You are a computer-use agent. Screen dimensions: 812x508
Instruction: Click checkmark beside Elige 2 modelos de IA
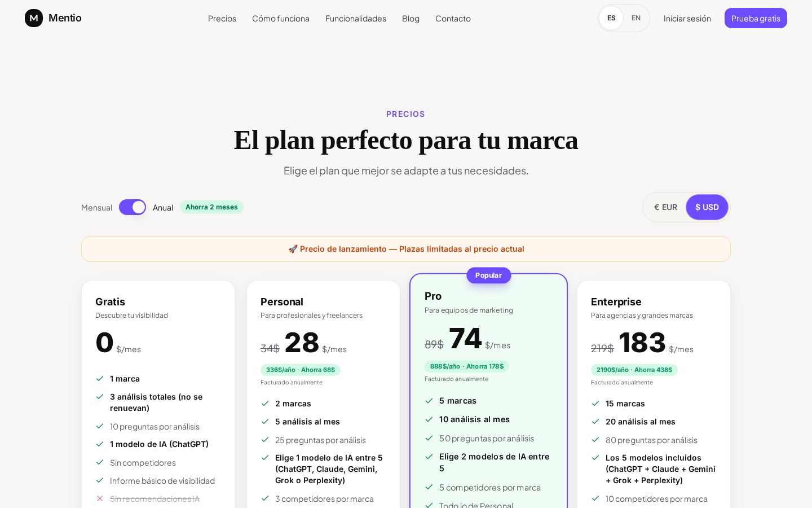click(429, 457)
